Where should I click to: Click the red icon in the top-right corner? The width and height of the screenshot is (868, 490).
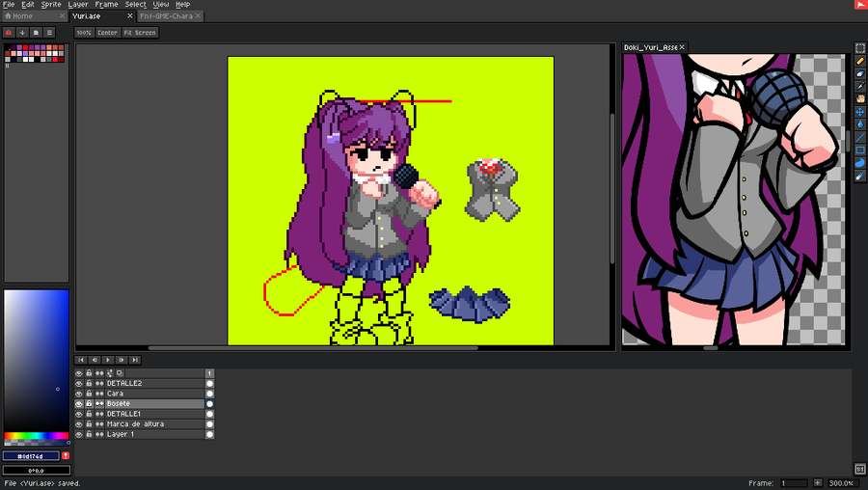[861, 5]
